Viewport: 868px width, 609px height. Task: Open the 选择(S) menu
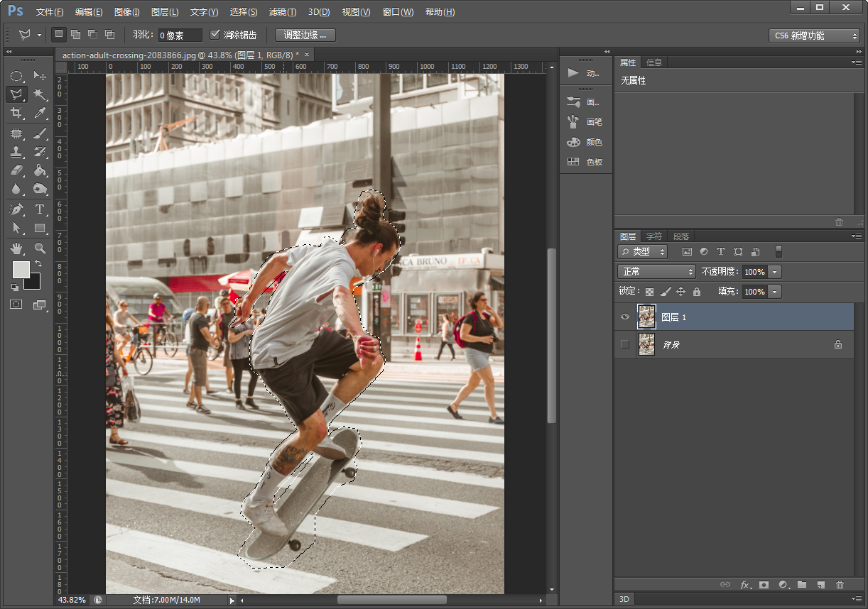pos(244,12)
